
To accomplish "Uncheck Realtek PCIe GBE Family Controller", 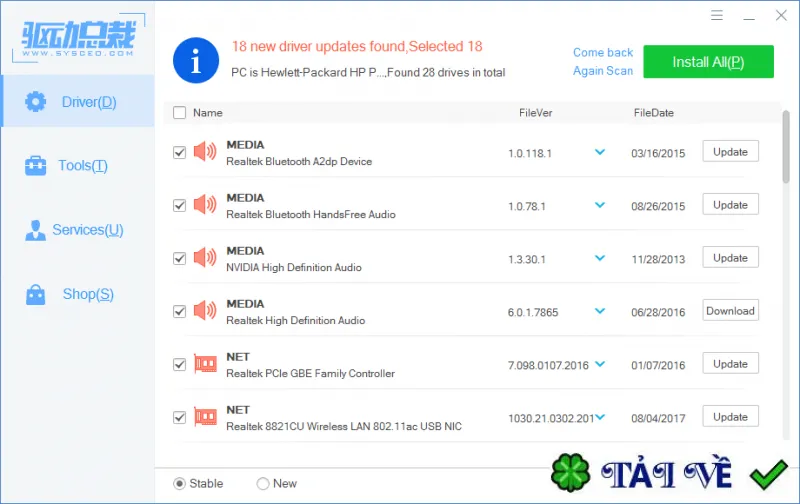I will tap(180, 365).
